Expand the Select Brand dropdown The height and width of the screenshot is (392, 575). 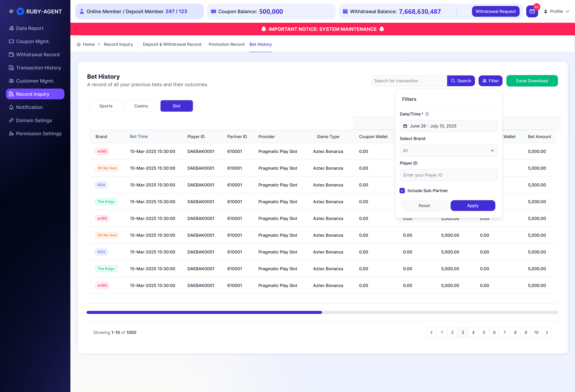449,151
